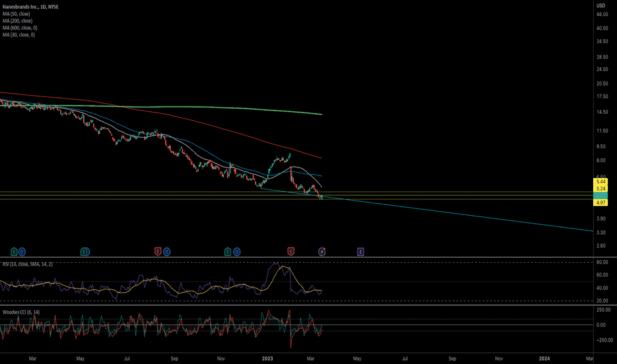Screen dimensions: 617x364
Task: Click the yellow 4.97 price label
Action: [x=600, y=203]
